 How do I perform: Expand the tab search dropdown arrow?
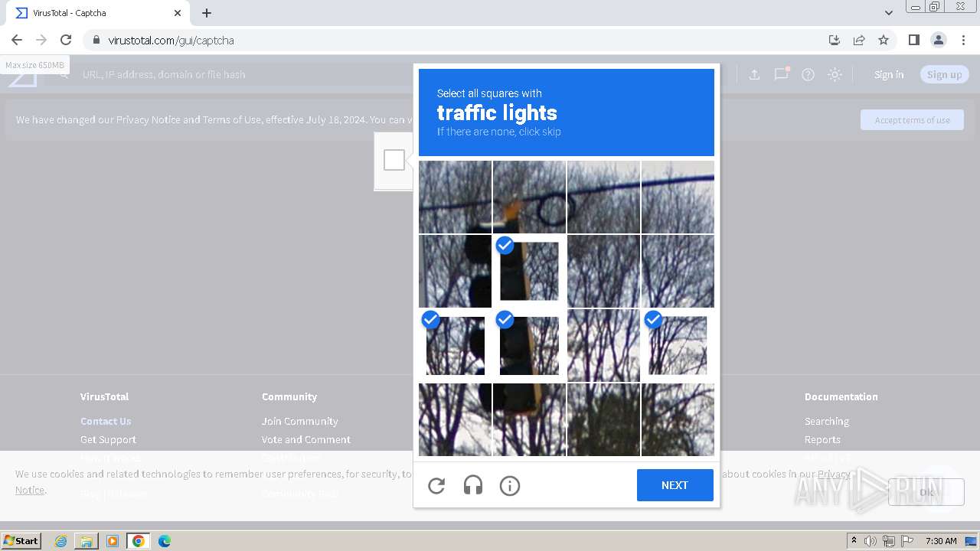pos(889,13)
